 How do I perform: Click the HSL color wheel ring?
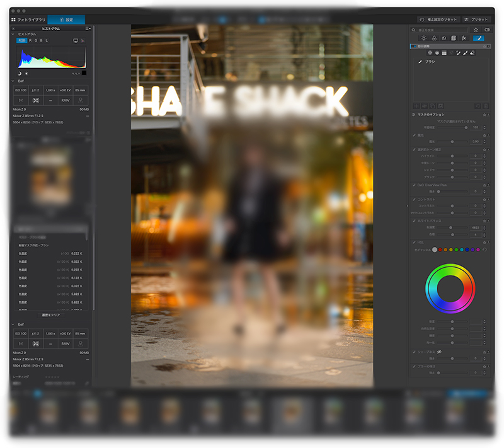450,289
